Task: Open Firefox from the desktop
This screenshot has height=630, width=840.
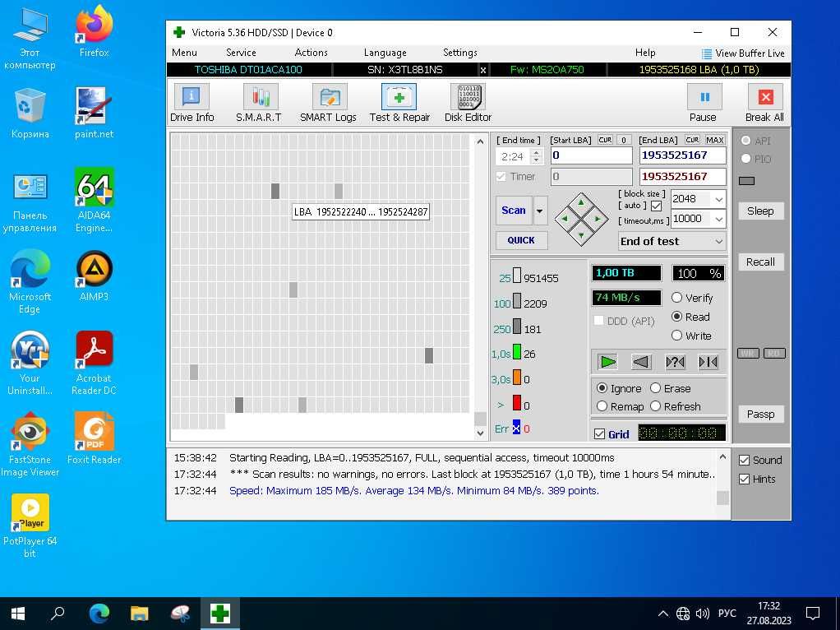Action: tap(94, 32)
